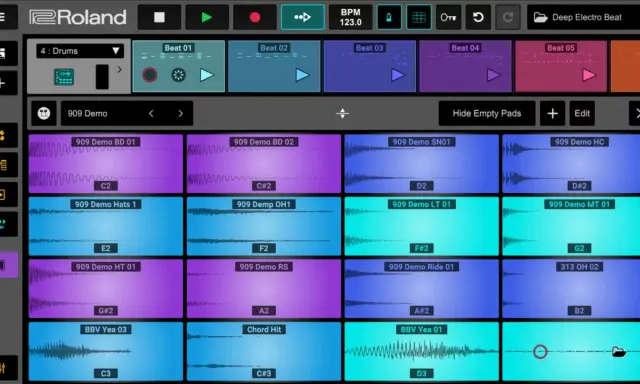Play the Beat 01 clip
Viewport: 640px width, 384px height.
pyautogui.click(x=207, y=75)
